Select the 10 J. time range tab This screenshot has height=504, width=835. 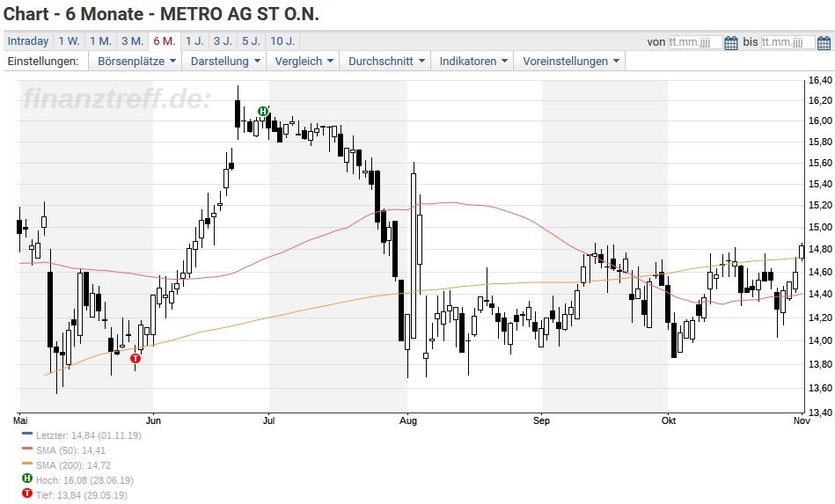[282, 41]
